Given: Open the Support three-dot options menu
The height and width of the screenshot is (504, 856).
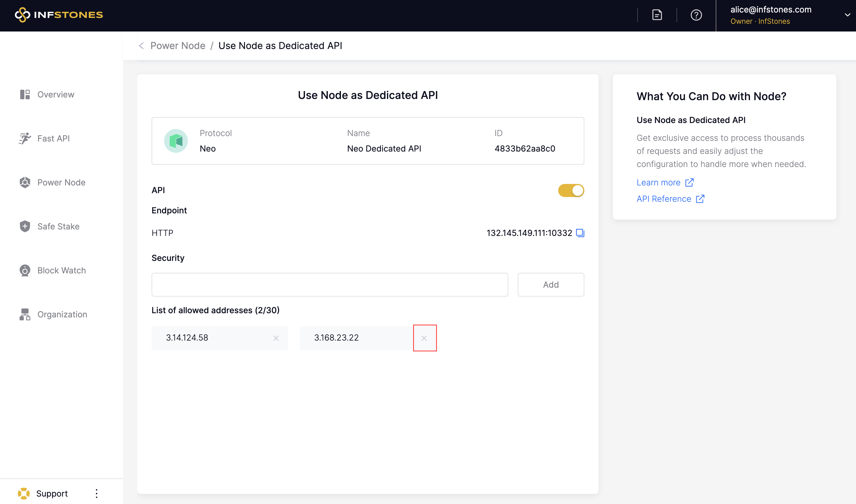Looking at the screenshot, I should point(97,493).
